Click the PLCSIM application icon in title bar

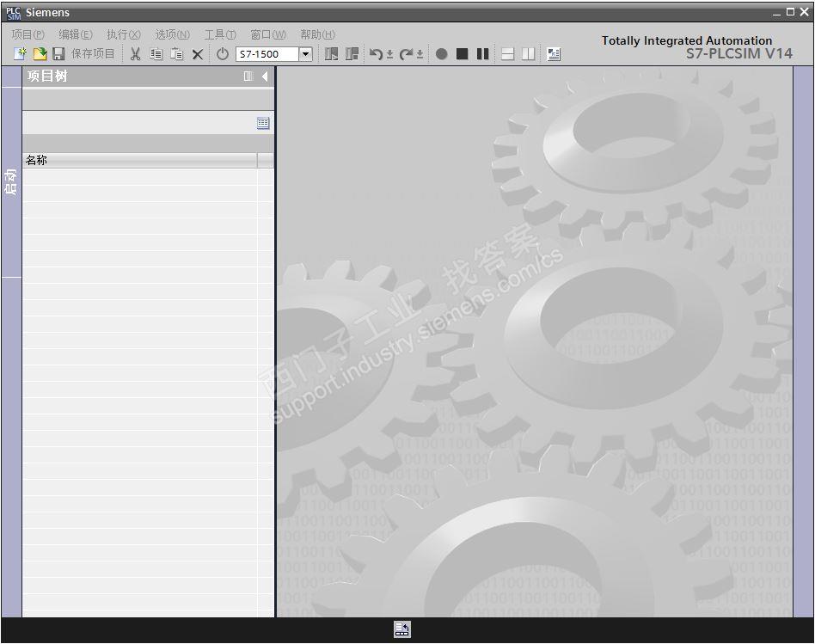13,13
